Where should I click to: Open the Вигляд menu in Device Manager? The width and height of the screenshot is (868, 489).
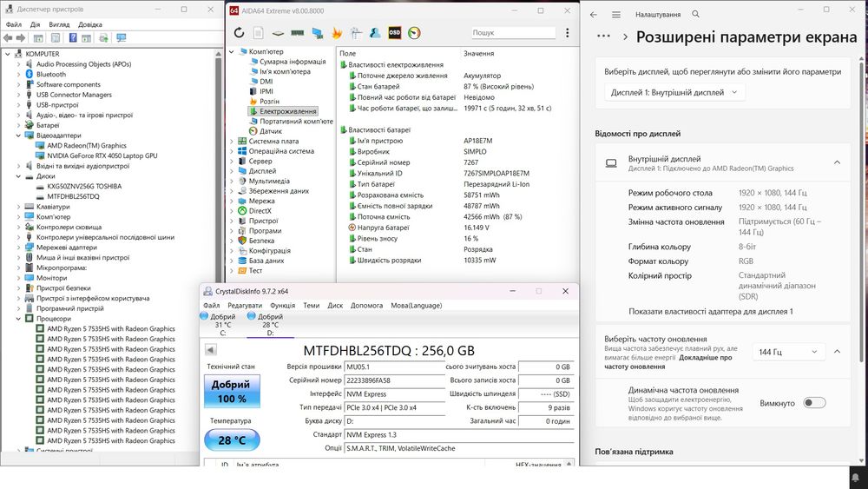59,24
